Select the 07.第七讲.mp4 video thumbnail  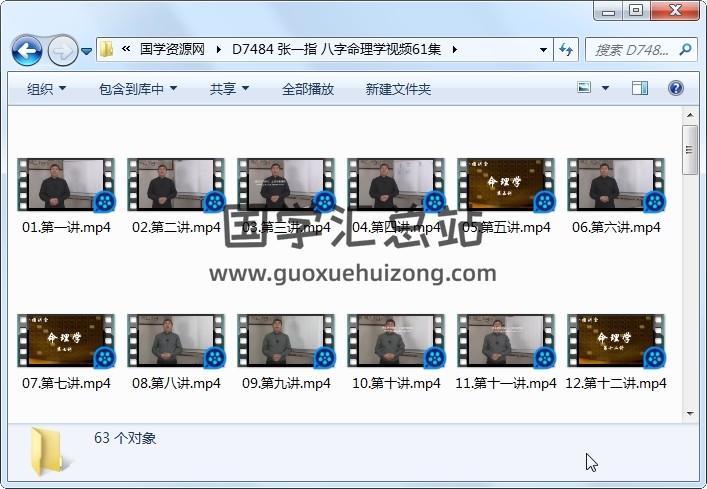click(66, 341)
